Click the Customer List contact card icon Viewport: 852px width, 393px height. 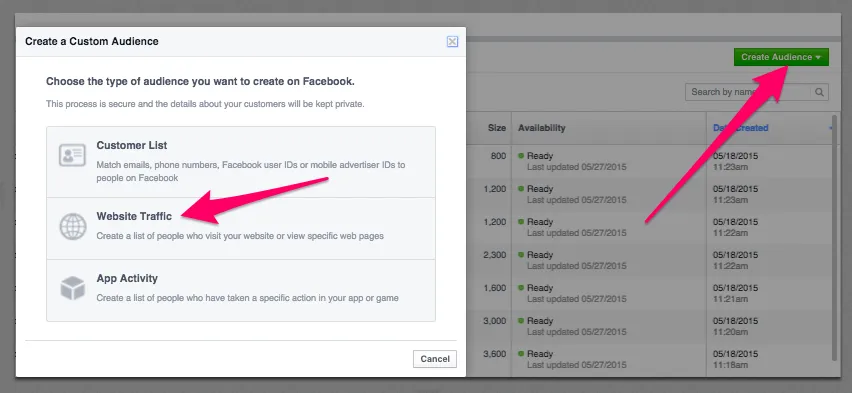(x=72, y=155)
